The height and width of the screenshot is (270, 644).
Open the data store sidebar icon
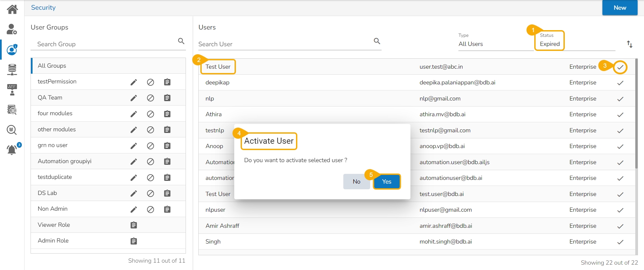click(12, 69)
